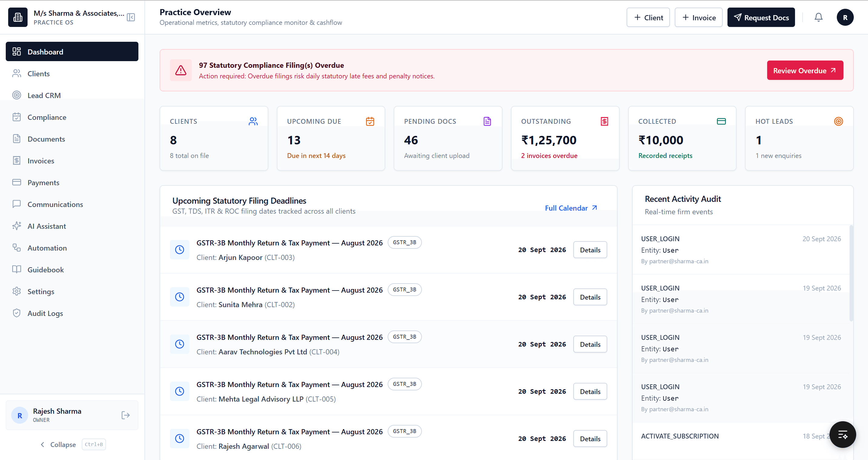This screenshot has width=868, height=460.
Task: Click Request Docs button
Action: [761, 17]
